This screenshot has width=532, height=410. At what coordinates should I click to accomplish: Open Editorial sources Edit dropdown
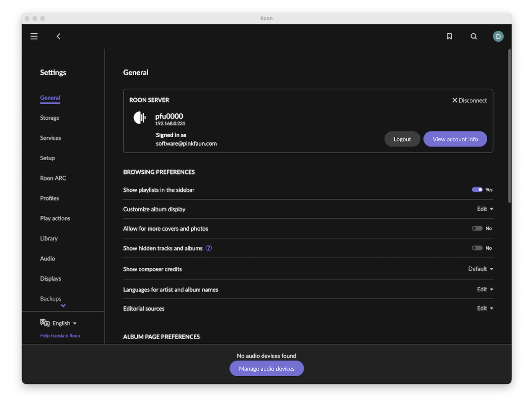click(485, 308)
